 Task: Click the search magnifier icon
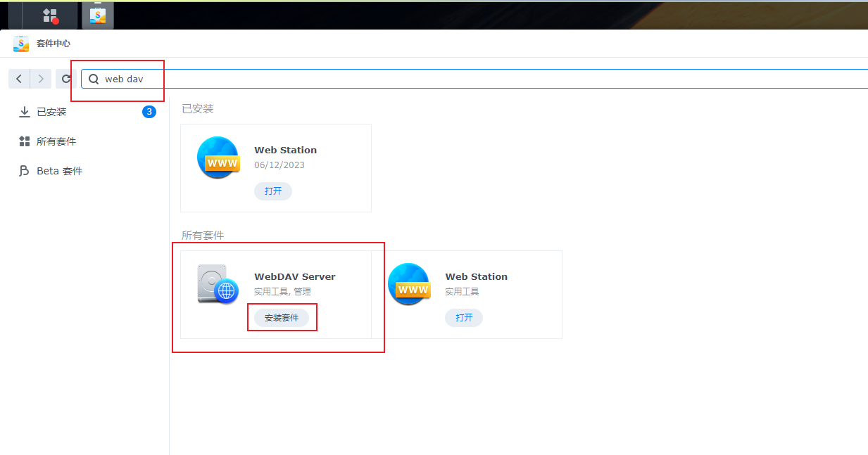coord(94,79)
